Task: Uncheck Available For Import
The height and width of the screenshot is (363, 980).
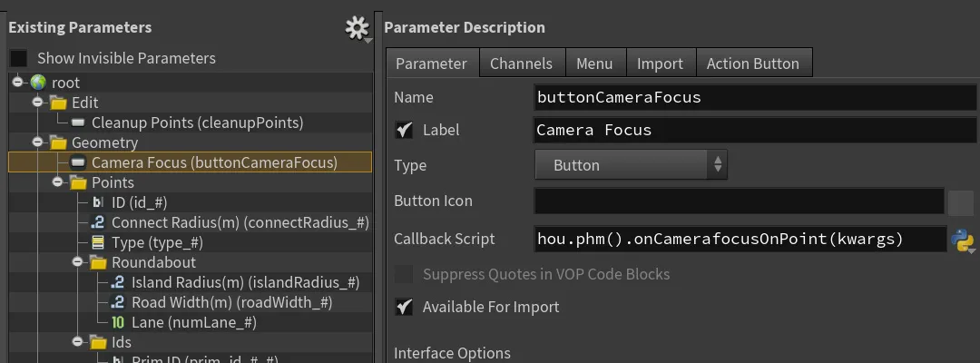Action: [x=405, y=307]
